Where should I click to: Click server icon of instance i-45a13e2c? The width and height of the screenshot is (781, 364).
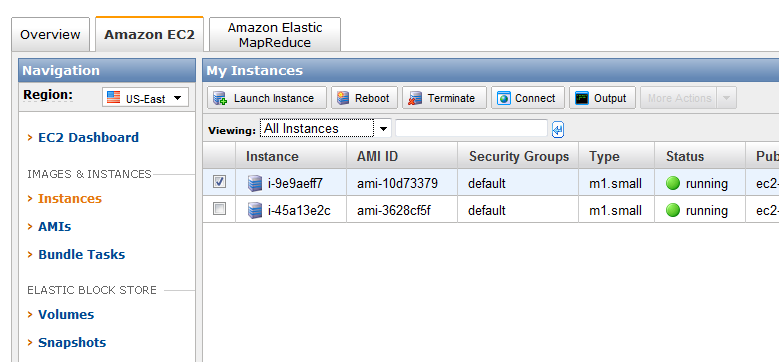pyautogui.click(x=255, y=211)
